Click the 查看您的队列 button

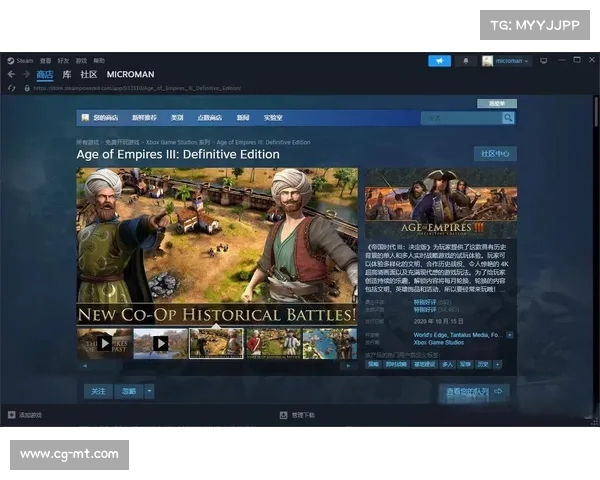point(474,391)
